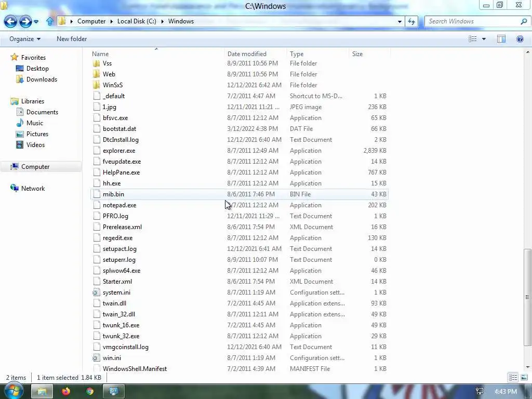The image size is (532, 399).
Task: Open Downloads in Favorites
Action: point(42,79)
